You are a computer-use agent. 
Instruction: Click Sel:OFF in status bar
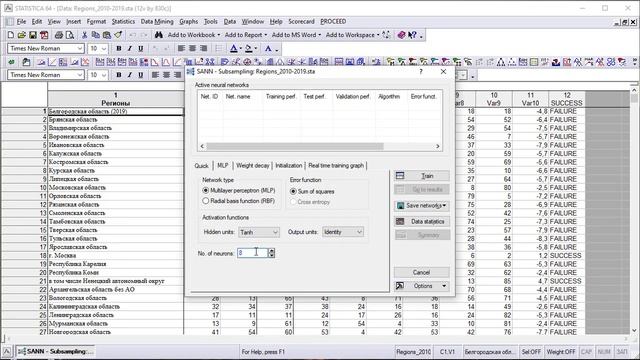coord(531,351)
